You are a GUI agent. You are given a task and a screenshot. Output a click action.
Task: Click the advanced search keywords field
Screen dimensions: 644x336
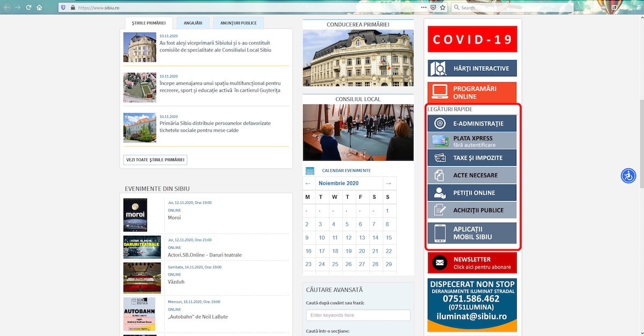click(358, 315)
